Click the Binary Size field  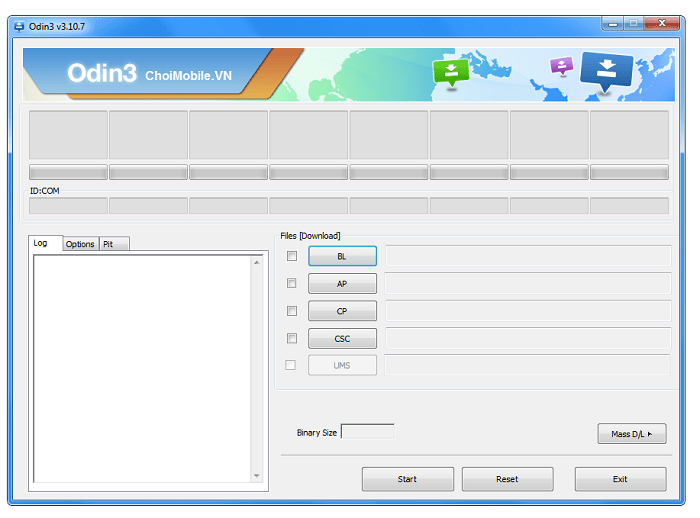click(x=367, y=432)
